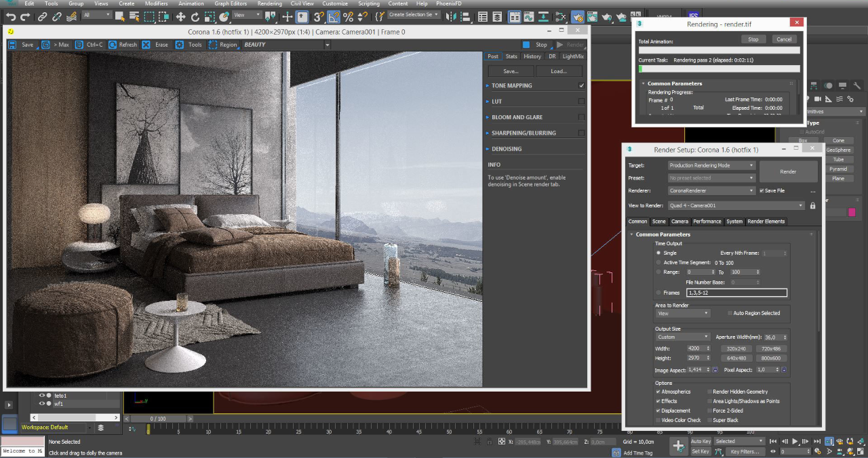
Task: Select the Active Time Segment radio button
Action: (x=658, y=262)
